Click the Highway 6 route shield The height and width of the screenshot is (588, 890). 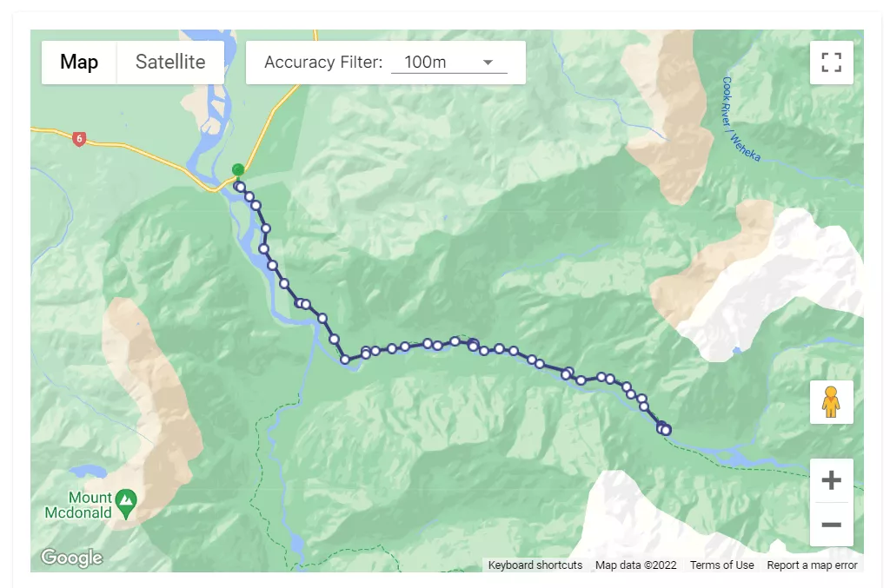(79, 138)
